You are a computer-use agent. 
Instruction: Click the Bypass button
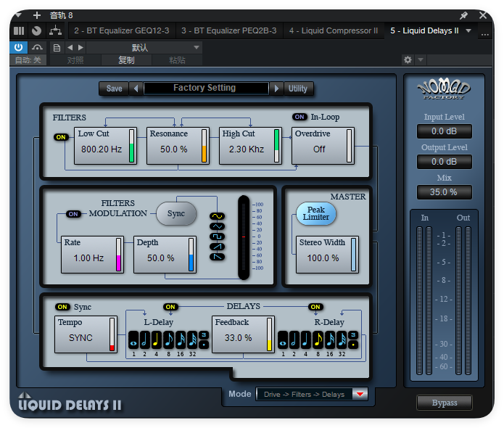click(x=445, y=403)
